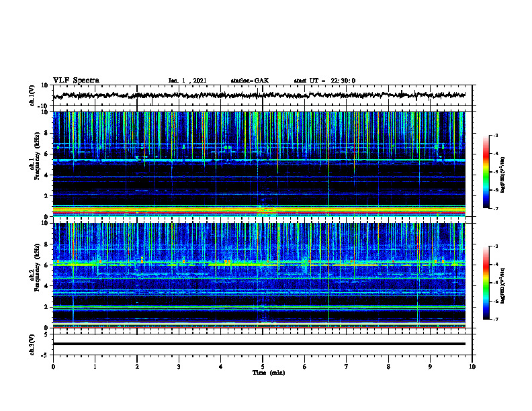Click the "Time (min)" axis title
The width and height of the screenshot is (532, 411).
269,373
